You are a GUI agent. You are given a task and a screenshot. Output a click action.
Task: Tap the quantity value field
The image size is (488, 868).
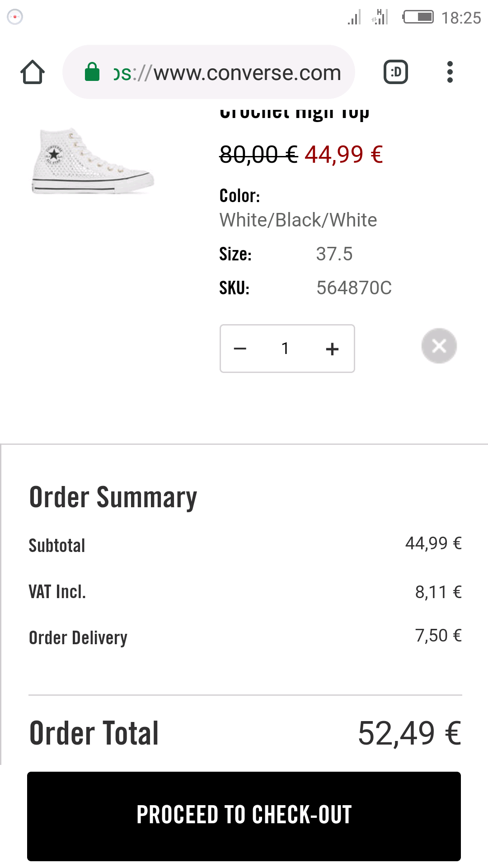[x=285, y=349]
